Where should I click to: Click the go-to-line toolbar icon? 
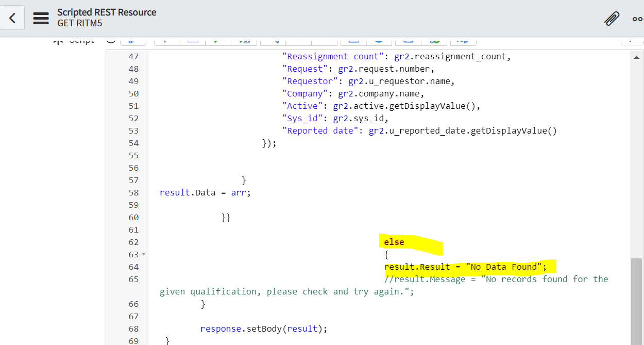[324, 41]
